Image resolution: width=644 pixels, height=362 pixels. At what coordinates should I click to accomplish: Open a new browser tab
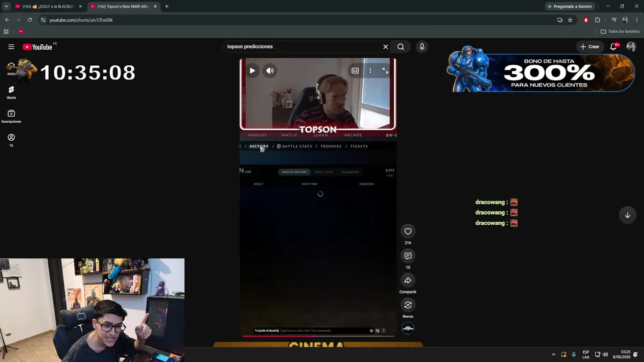[x=167, y=7]
